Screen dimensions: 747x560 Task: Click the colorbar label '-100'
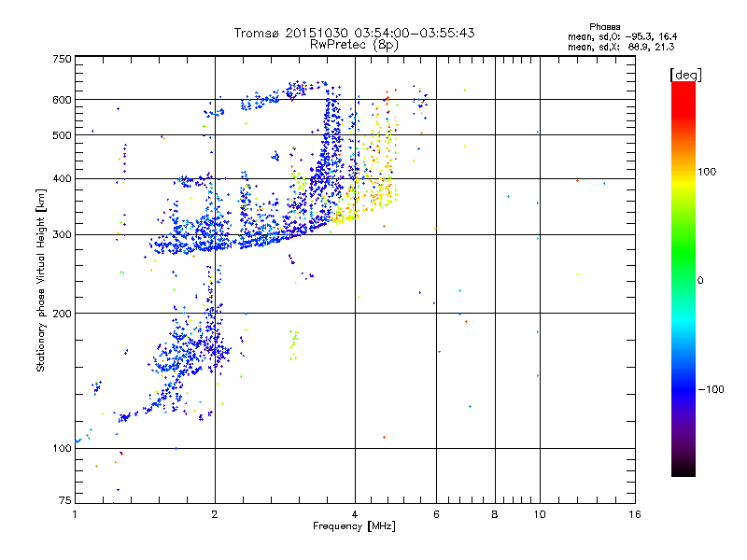[711, 389]
